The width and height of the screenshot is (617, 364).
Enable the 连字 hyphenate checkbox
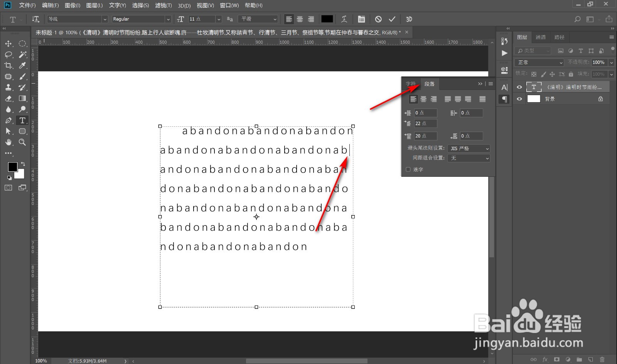tap(408, 169)
